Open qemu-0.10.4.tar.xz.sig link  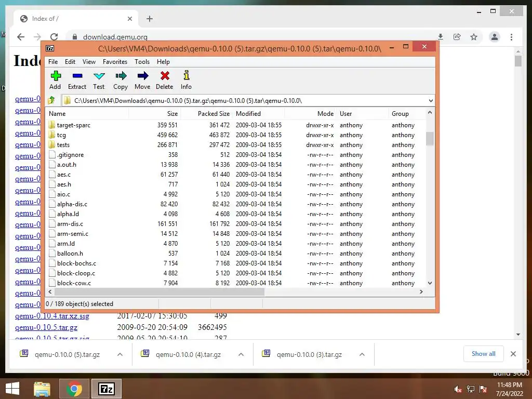pyautogui.click(x=52, y=316)
